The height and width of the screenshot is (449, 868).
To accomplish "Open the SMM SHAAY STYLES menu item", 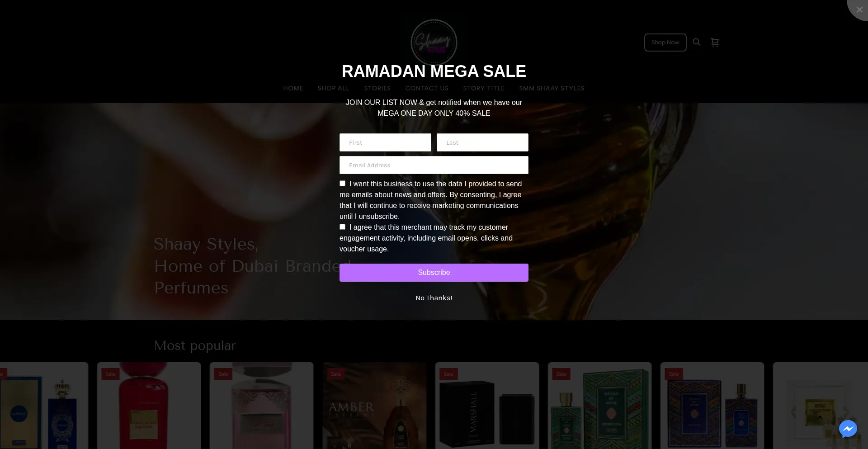I will tap(552, 88).
